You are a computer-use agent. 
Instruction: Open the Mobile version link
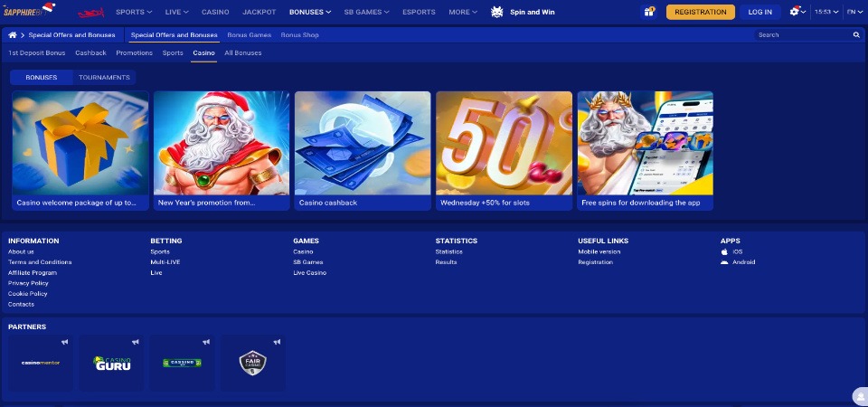[599, 252]
